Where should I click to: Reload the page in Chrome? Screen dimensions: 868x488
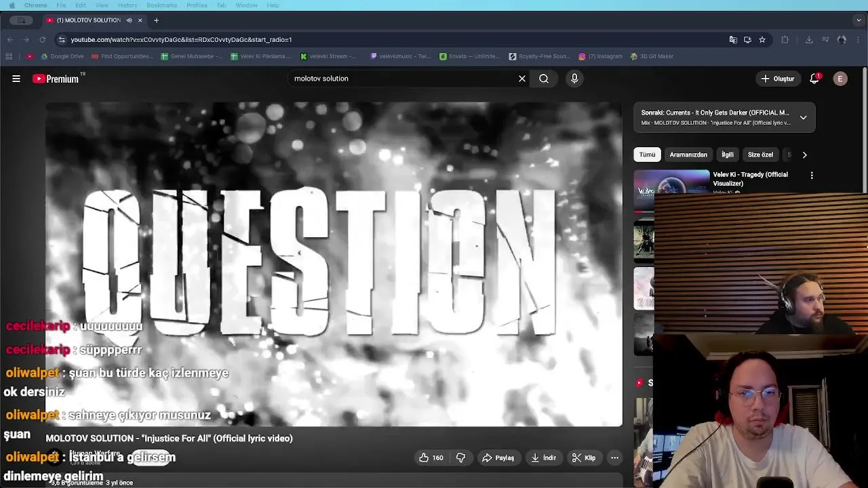tap(42, 39)
